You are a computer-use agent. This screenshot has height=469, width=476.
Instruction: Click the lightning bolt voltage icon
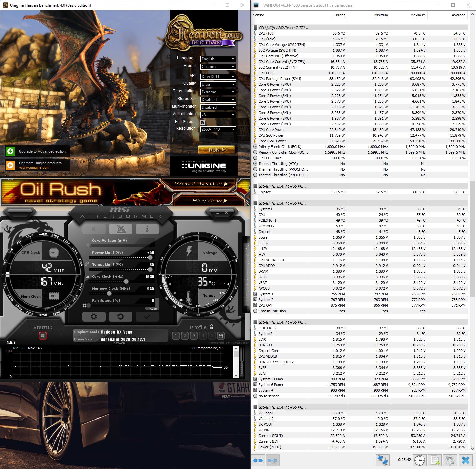pyautogui.click(x=189, y=251)
